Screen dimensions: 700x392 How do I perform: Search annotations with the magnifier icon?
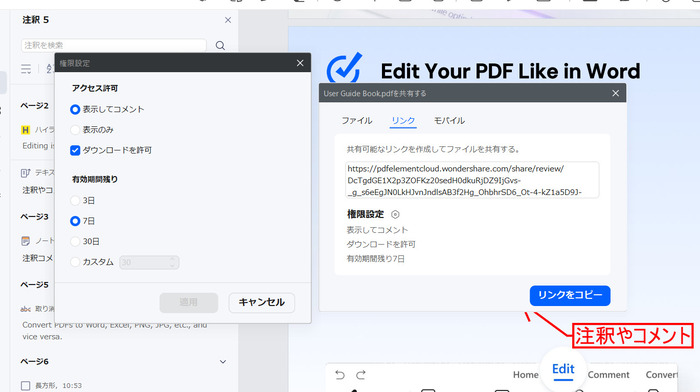[220, 46]
